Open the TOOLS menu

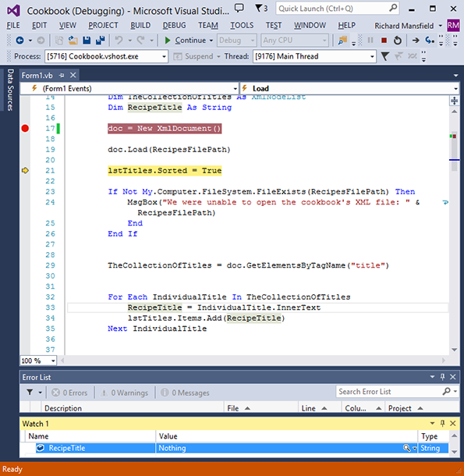click(x=242, y=25)
